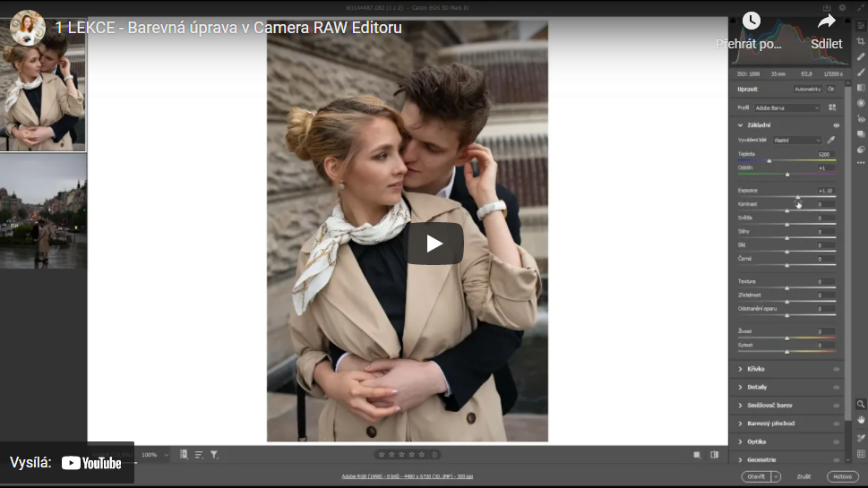Select the Zoom magnifier tool icon
Image resolution: width=868 pixels, height=488 pixels.
pos(861,404)
